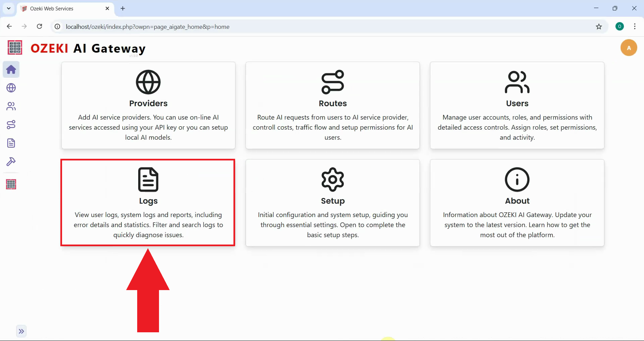Expand the sidebar with the double-arrow button
This screenshot has height=341, width=644.
click(x=21, y=331)
